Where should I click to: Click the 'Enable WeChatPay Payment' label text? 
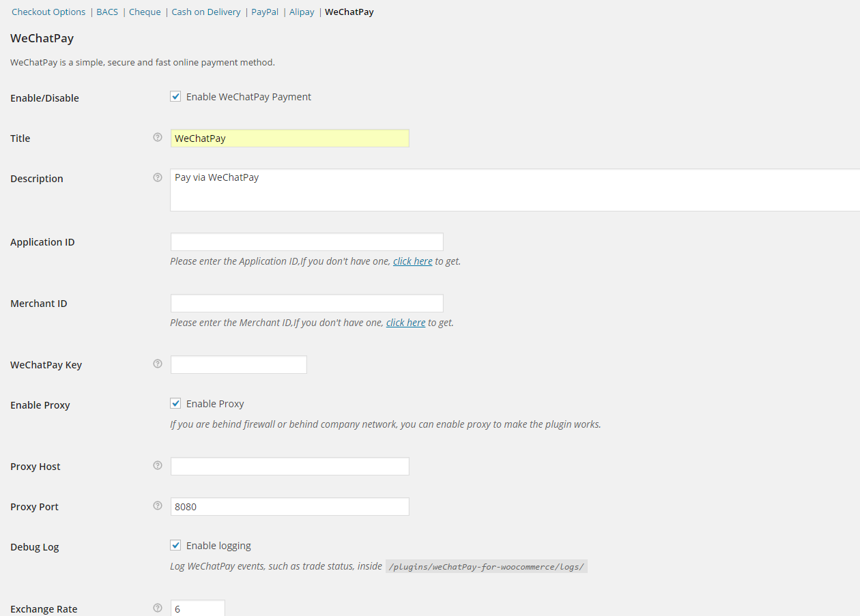coord(248,97)
